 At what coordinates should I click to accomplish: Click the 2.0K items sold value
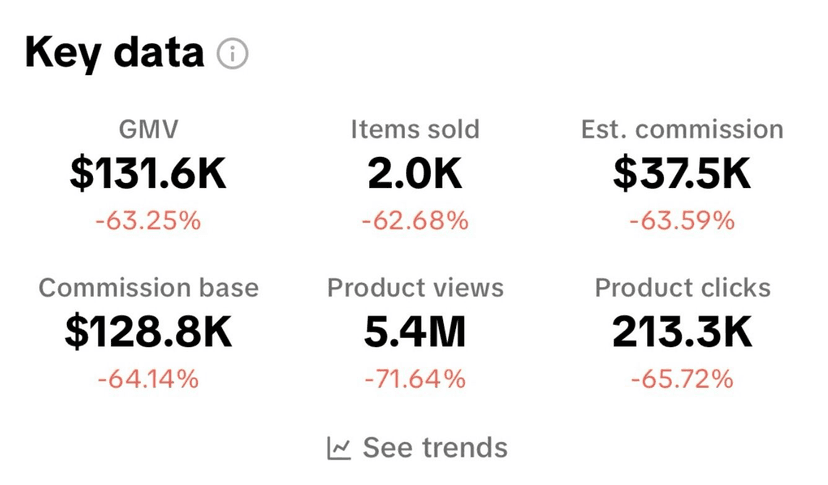tap(415, 174)
